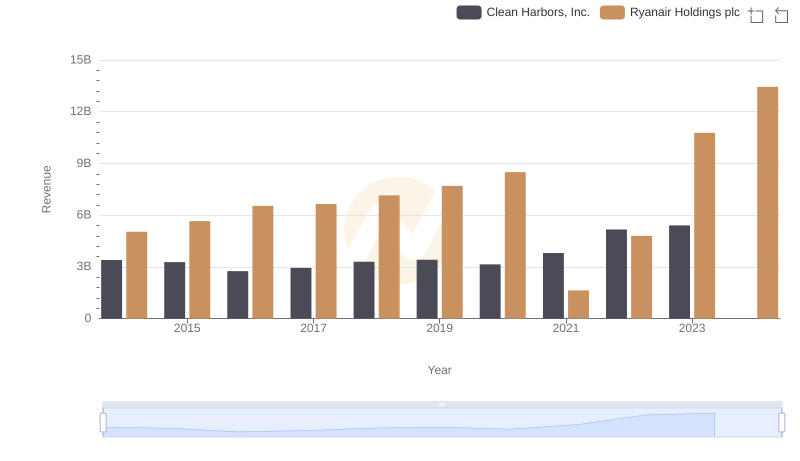Screen dimensions: 800x461
Task: Click the 2021 x-axis label
Action: [x=566, y=328]
